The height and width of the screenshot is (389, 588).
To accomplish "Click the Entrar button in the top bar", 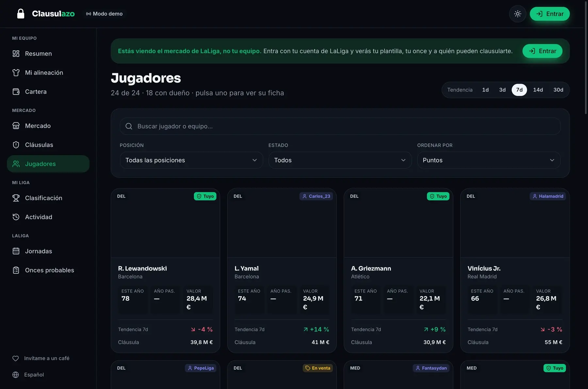I will [x=550, y=14].
